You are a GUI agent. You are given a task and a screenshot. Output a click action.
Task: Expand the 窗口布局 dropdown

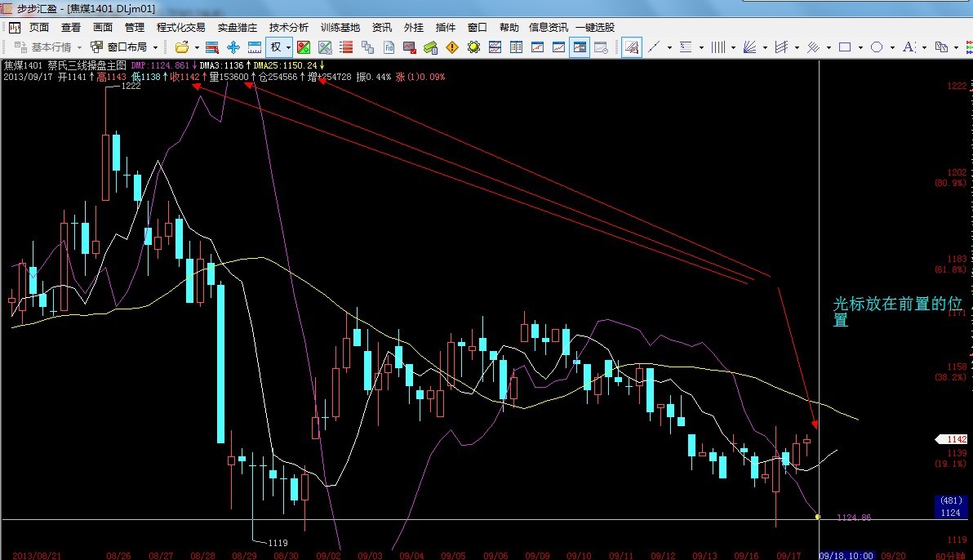153,47
